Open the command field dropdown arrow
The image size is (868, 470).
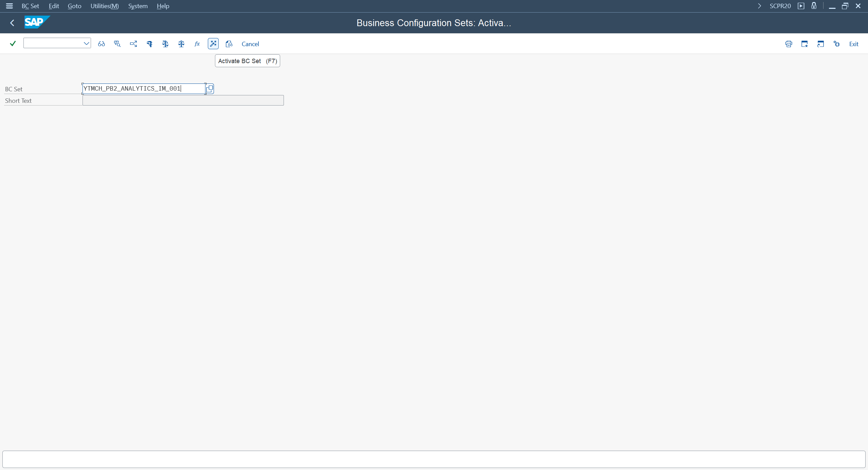pyautogui.click(x=86, y=43)
